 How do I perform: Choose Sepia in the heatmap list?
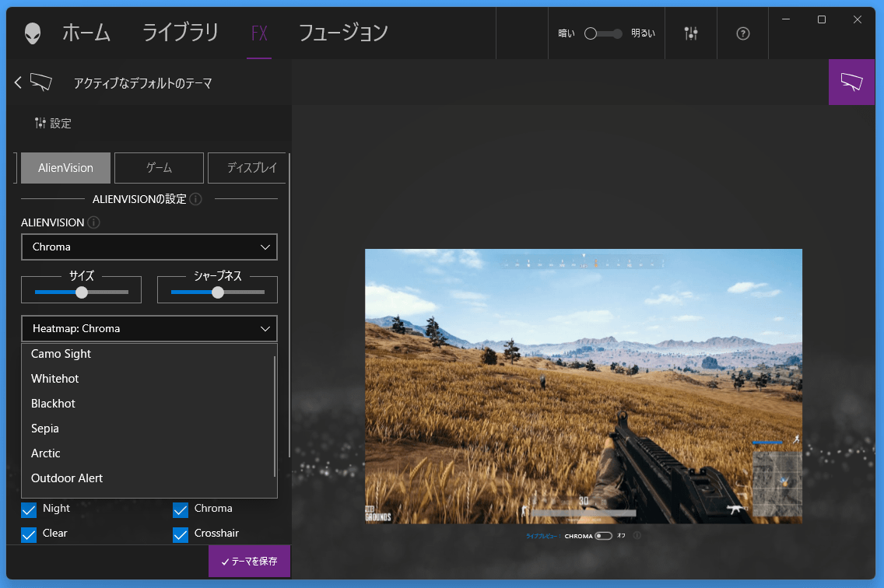pyautogui.click(x=148, y=429)
